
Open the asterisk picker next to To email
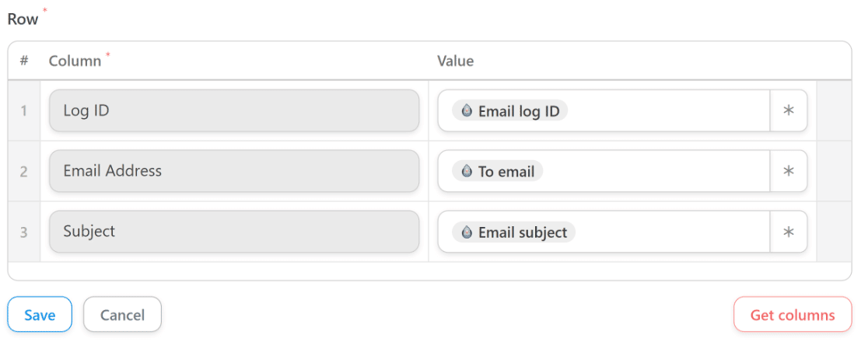[789, 171]
